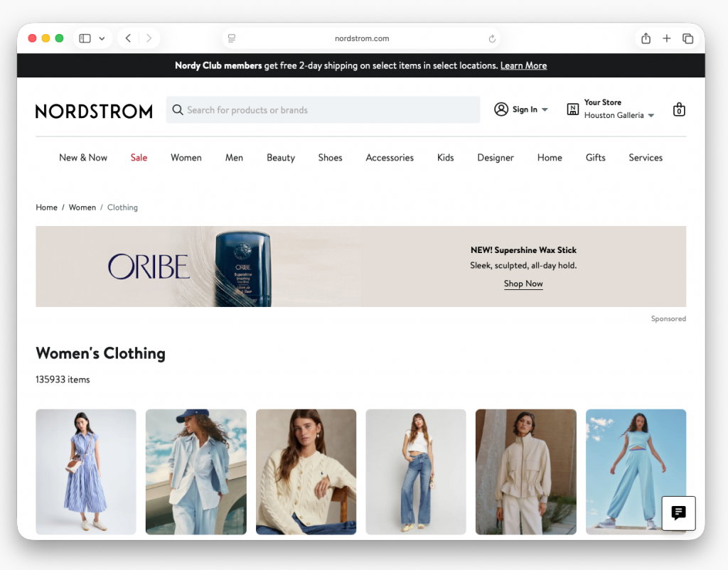Click the Learn More link

coord(523,65)
